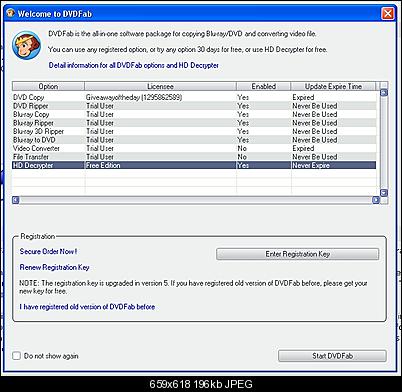This screenshot has width=402, height=392.
Task: Select the Bluray Copy option row
Action: click(x=194, y=114)
